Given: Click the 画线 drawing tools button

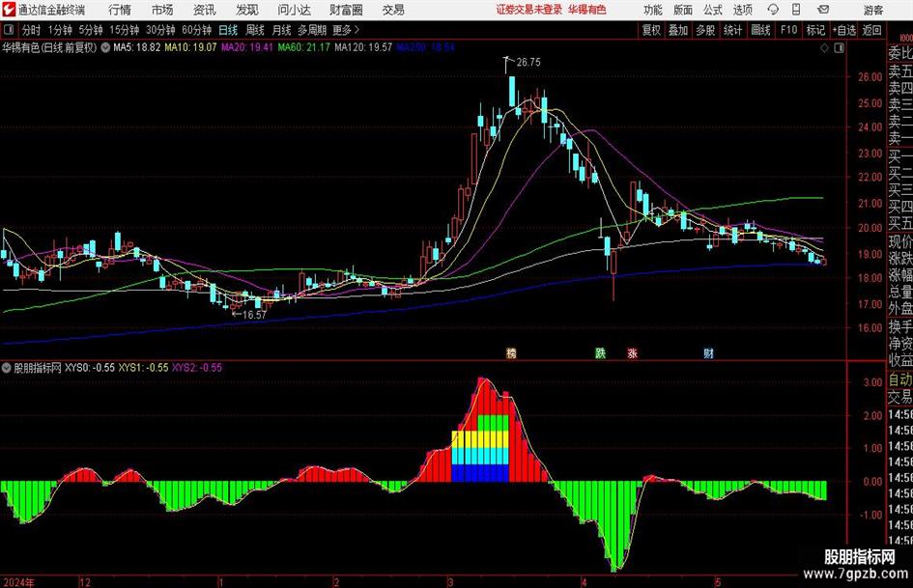Looking at the screenshot, I should [760, 30].
